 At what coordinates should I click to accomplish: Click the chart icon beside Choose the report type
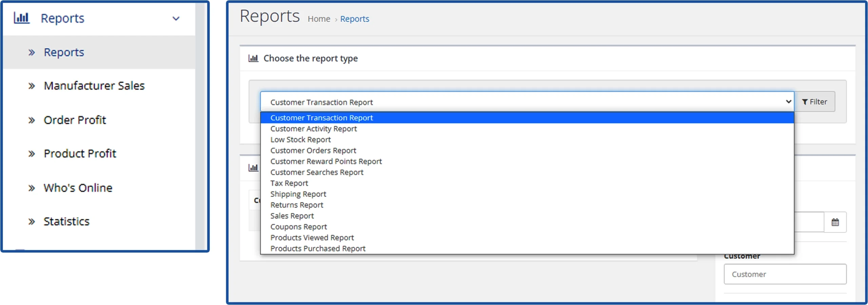pyautogui.click(x=253, y=58)
